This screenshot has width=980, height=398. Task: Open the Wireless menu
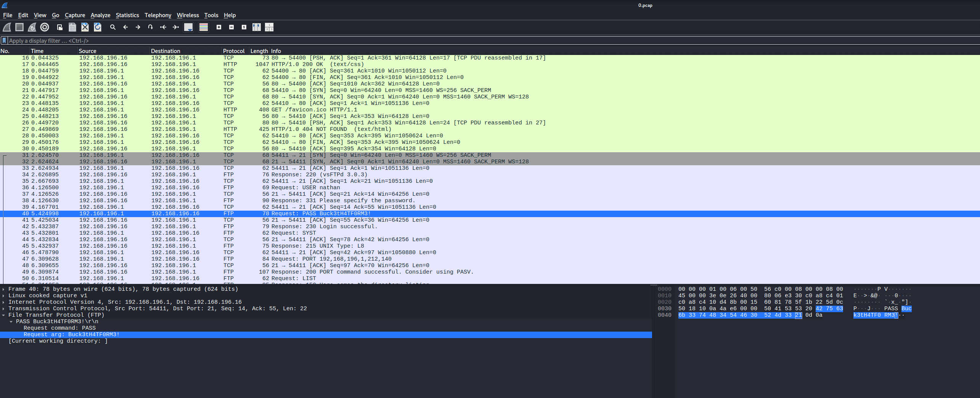pyautogui.click(x=188, y=15)
